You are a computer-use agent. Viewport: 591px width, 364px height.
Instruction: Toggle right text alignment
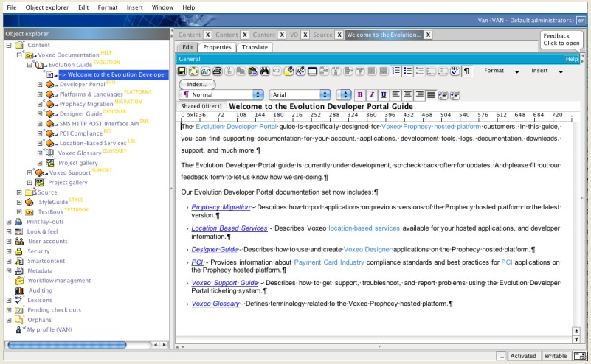[x=419, y=95]
